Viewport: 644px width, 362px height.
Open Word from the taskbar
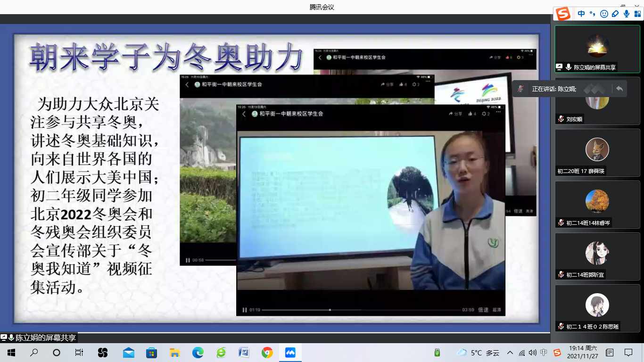[x=244, y=353]
